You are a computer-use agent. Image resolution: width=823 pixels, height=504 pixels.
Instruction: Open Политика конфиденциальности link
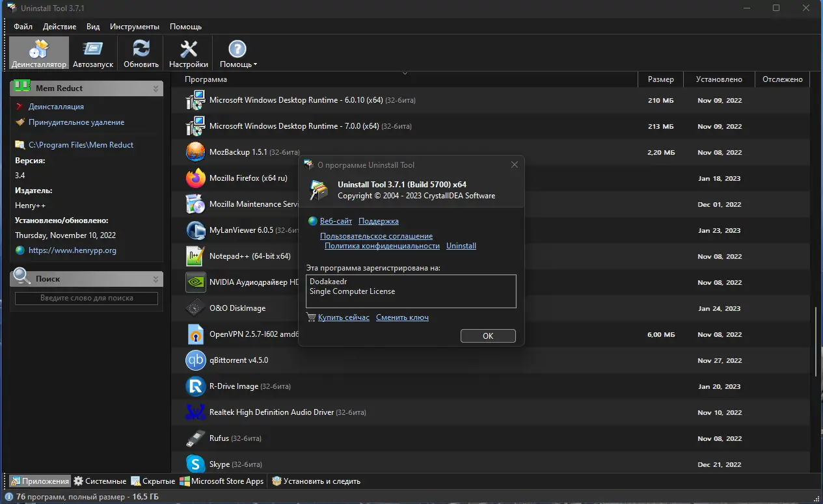pyautogui.click(x=382, y=246)
